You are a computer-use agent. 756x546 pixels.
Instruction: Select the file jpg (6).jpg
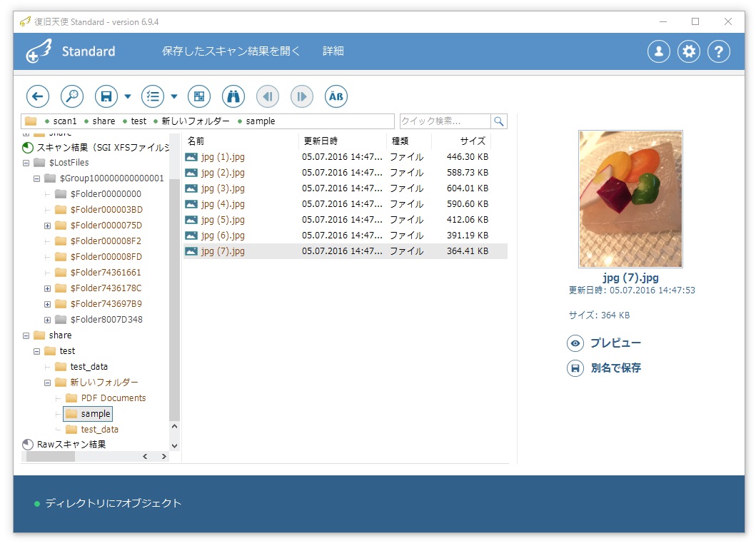pyautogui.click(x=346, y=236)
